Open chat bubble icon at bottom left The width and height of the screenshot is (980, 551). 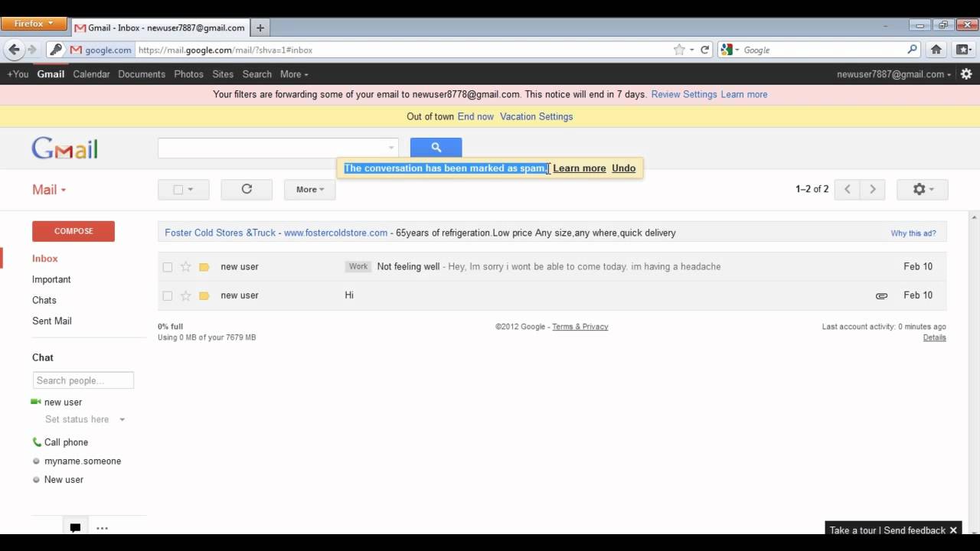[75, 527]
